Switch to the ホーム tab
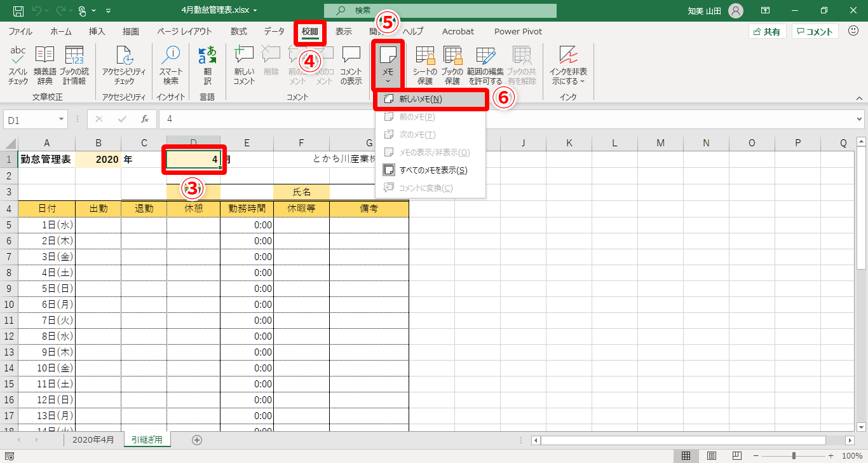Screen dimensions: 868x463 coord(61,31)
